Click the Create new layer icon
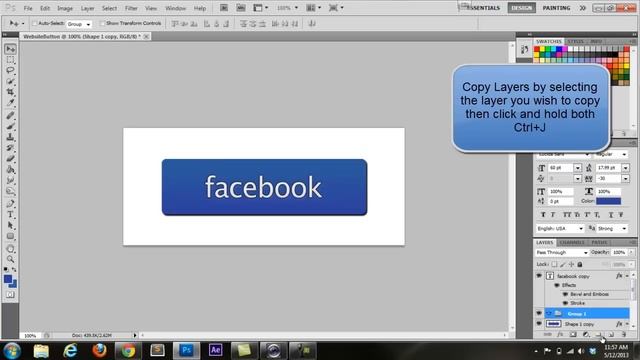 pos(611,334)
